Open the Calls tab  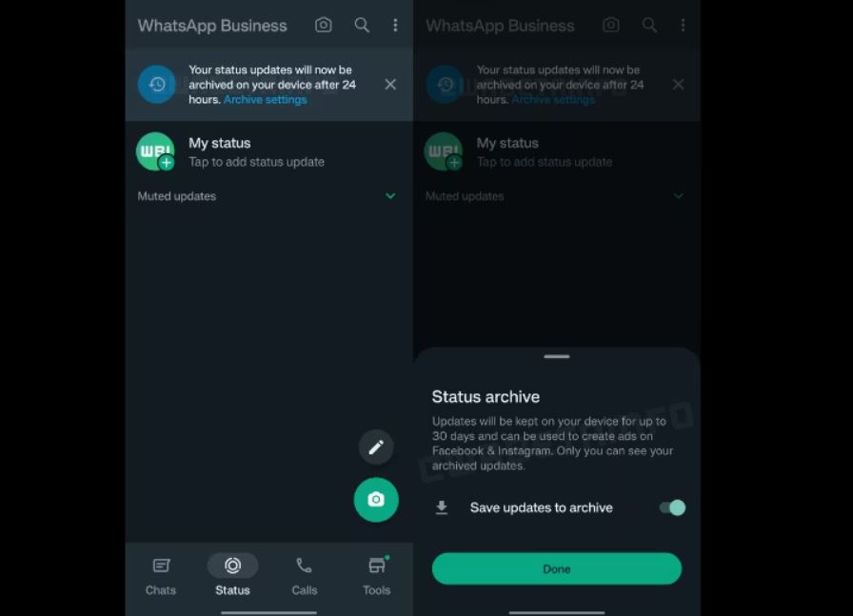tap(304, 576)
